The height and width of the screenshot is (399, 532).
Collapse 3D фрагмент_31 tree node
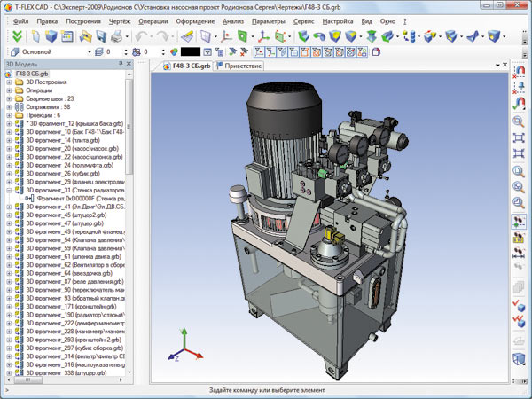coord(9,191)
